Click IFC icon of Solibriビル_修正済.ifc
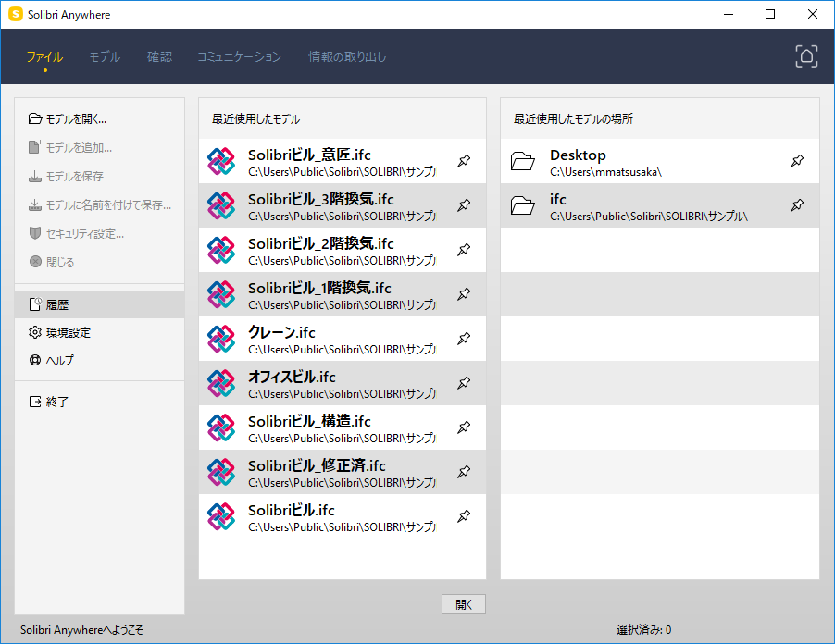The width and height of the screenshot is (835, 644). (221, 472)
